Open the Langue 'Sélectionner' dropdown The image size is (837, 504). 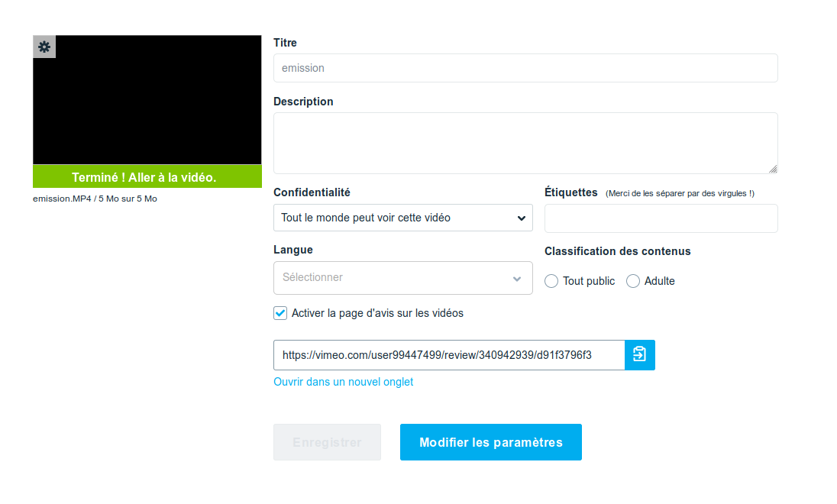[x=403, y=278]
